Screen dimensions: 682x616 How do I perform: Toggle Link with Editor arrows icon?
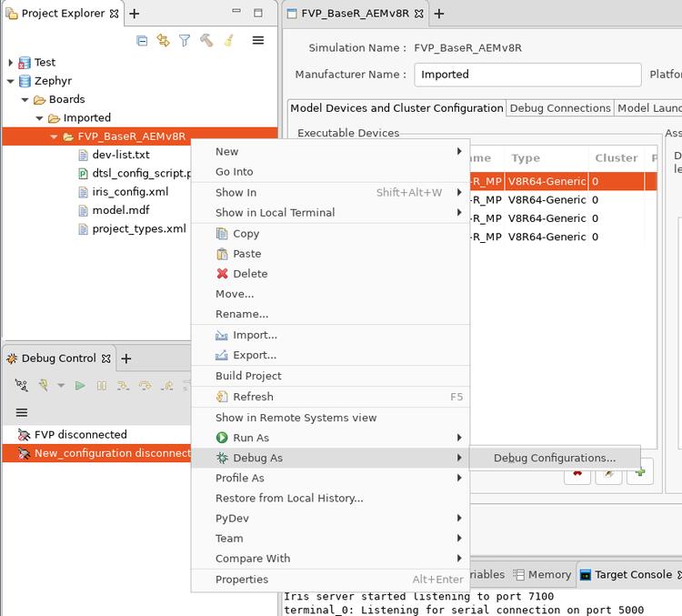coord(164,41)
